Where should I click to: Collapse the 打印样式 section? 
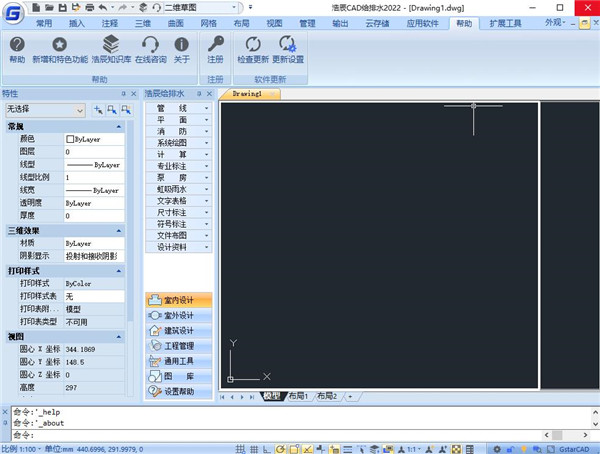(119, 271)
